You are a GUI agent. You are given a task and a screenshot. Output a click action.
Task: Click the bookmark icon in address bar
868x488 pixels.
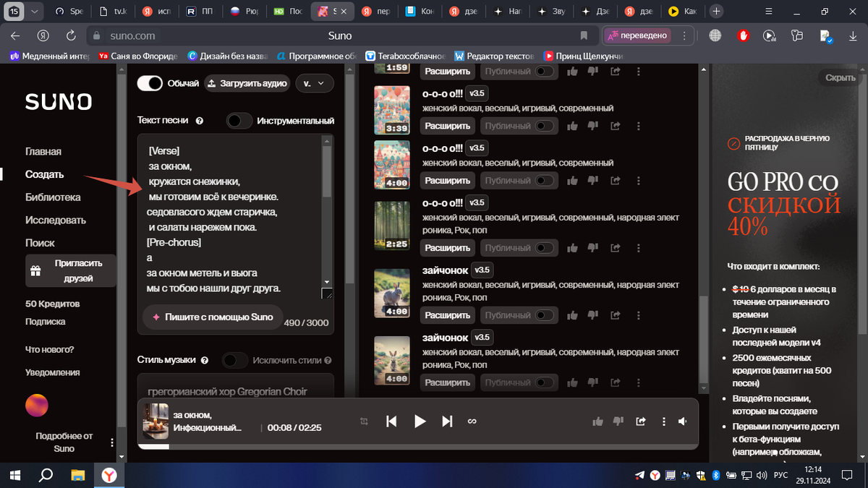pos(584,35)
